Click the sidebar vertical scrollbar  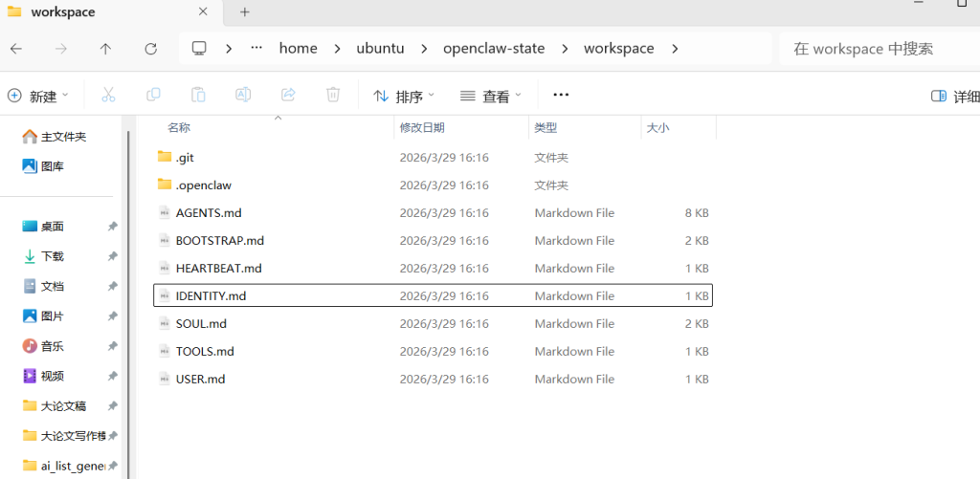(x=128, y=303)
